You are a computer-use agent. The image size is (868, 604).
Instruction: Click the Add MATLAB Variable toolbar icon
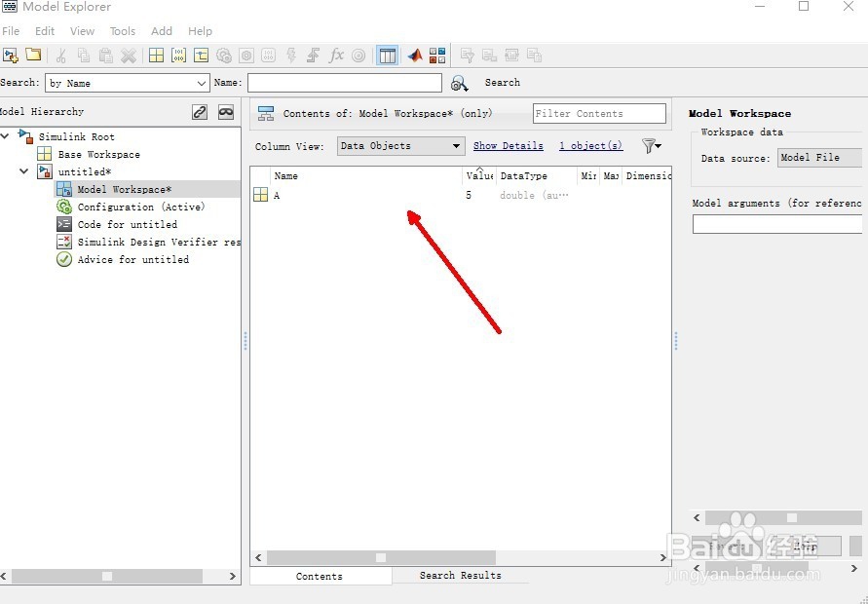tap(155, 56)
